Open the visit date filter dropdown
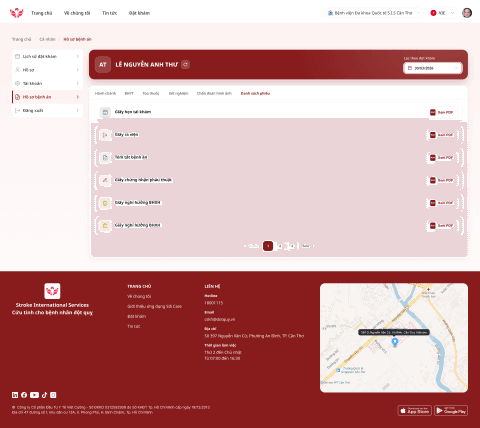 coord(433,68)
